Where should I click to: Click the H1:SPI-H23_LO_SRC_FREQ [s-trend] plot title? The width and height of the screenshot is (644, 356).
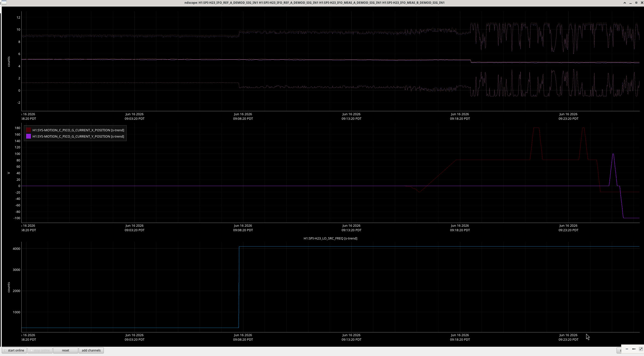pyautogui.click(x=330, y=238)
